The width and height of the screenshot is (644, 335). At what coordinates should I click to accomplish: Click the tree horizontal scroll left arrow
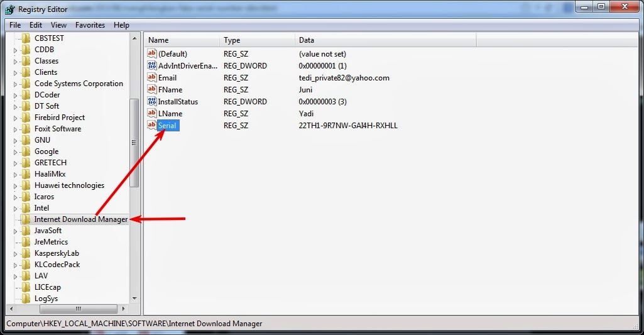pyautogui.click(x=11, y=308)
